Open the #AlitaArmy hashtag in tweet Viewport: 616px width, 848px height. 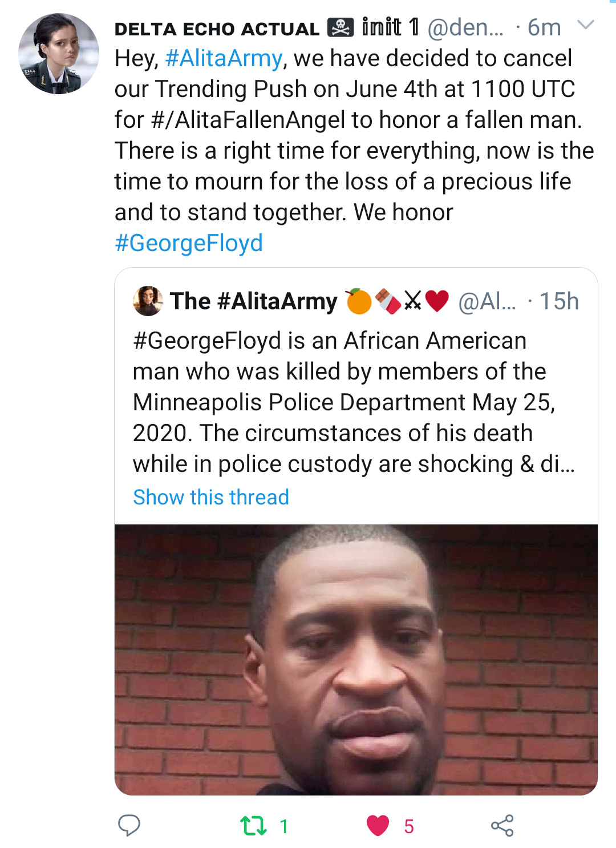coord(224,58)
